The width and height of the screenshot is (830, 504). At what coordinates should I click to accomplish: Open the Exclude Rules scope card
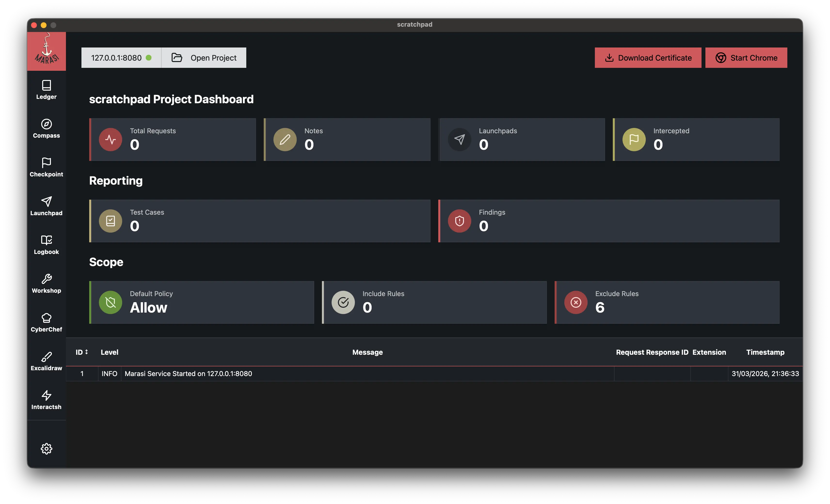[x=667, y=302]
